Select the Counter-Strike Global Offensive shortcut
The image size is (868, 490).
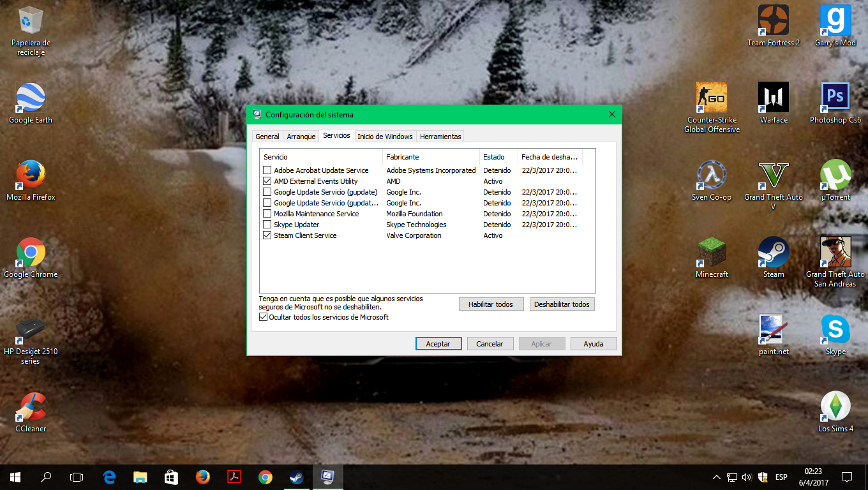coord(712,108)
